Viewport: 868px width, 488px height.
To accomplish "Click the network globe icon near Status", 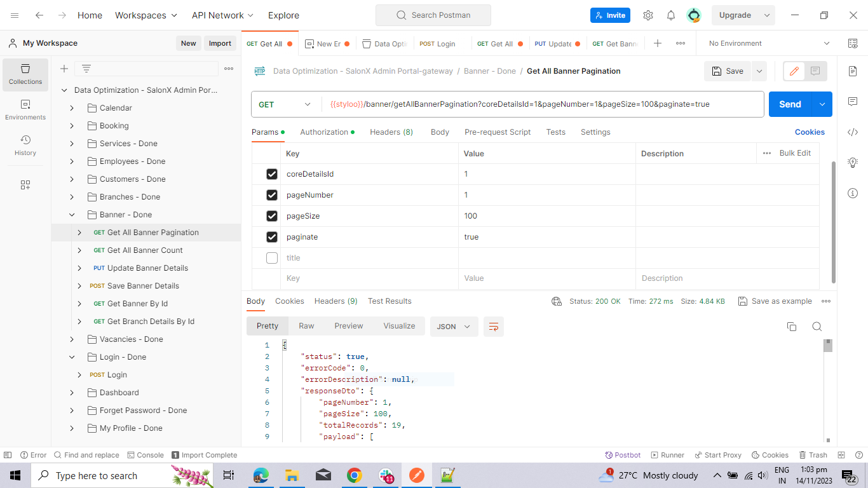I will [557, 301].
